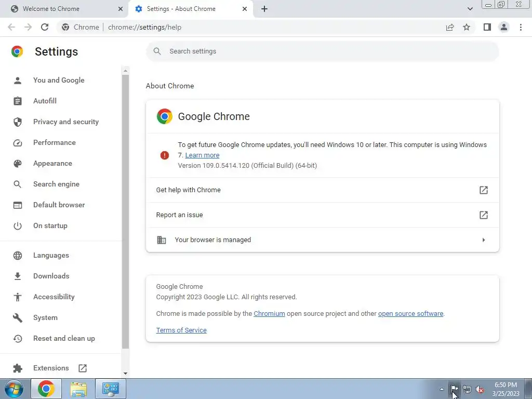This screenshot has height=399, width=532.
Task: Click the browser back arrow
Action: click(x=11, y=27)
